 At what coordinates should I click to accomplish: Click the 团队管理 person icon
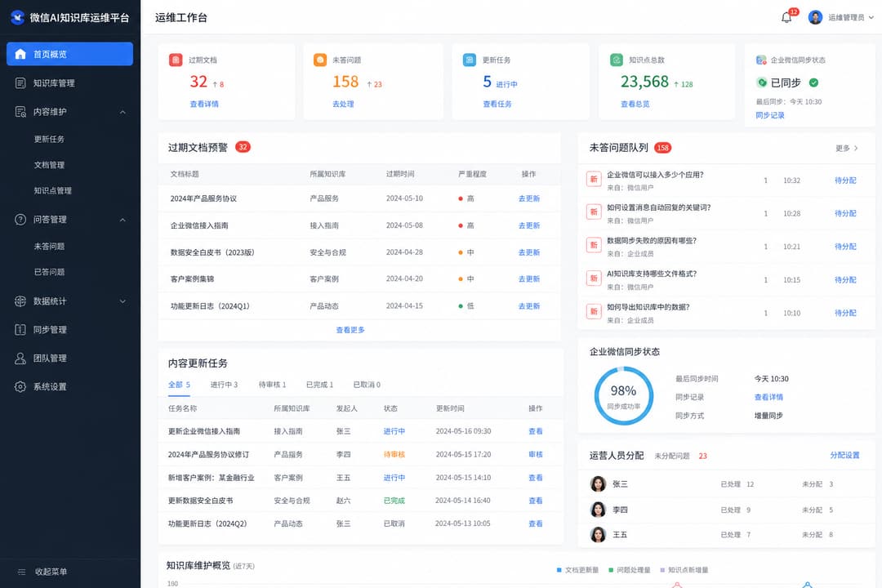pyautogui.click(x=20, y=358)
